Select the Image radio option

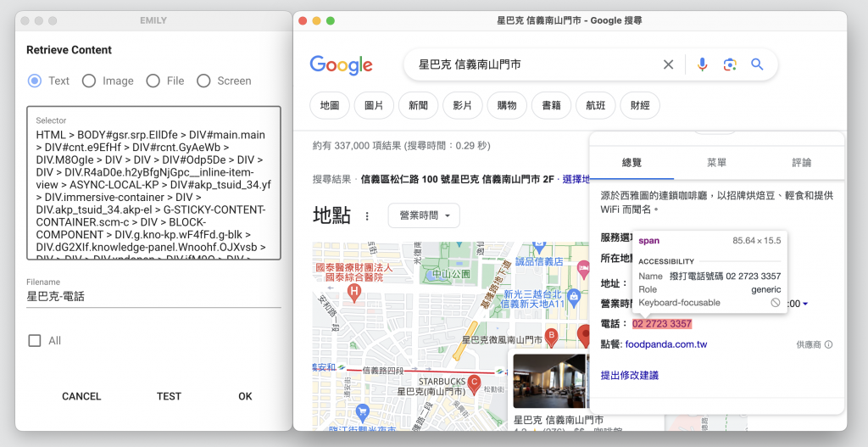click(x=89, y=81)
